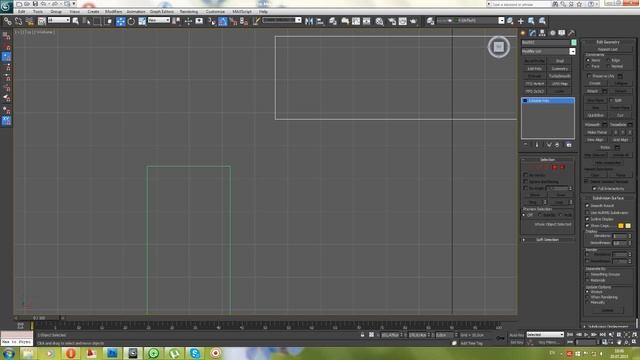This screenshot has width=640, height=360.
Task: Open the selection filter dropdown in toolbar
Action: point(59,20)
